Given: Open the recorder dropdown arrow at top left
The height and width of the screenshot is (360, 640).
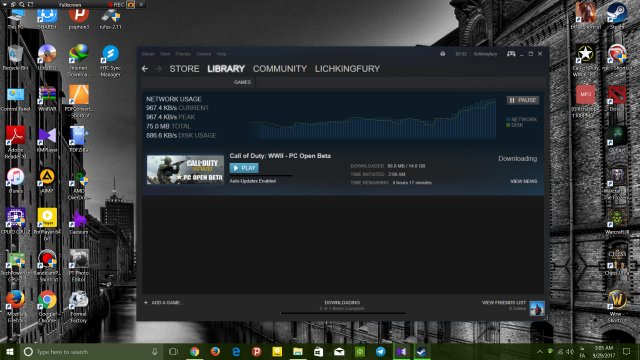Looking at the screenshot, I should coord(4,4).
